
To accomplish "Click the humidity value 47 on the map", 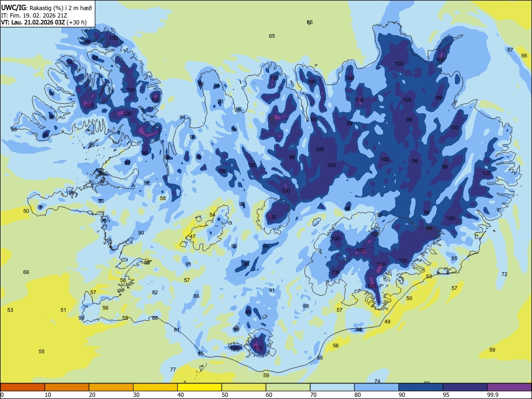I will (x=193, y=237).
